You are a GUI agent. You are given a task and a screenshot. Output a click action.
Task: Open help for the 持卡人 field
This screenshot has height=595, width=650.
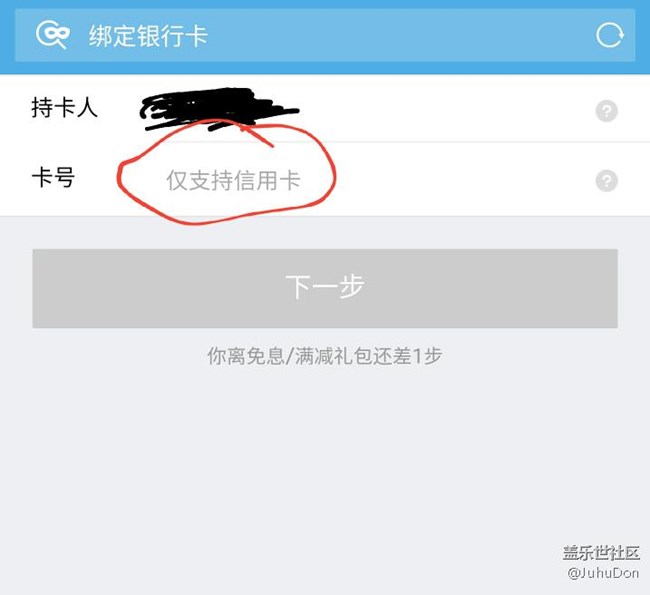(x=606, y=111)
